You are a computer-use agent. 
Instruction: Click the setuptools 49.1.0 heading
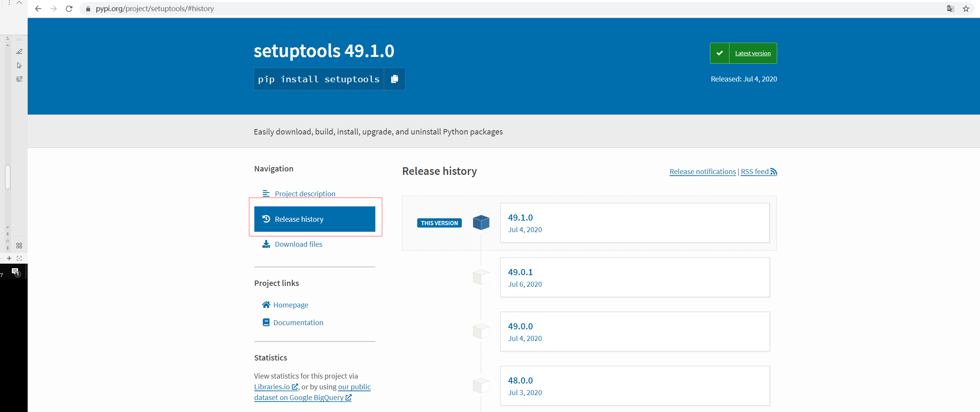(x=324, y=51)
